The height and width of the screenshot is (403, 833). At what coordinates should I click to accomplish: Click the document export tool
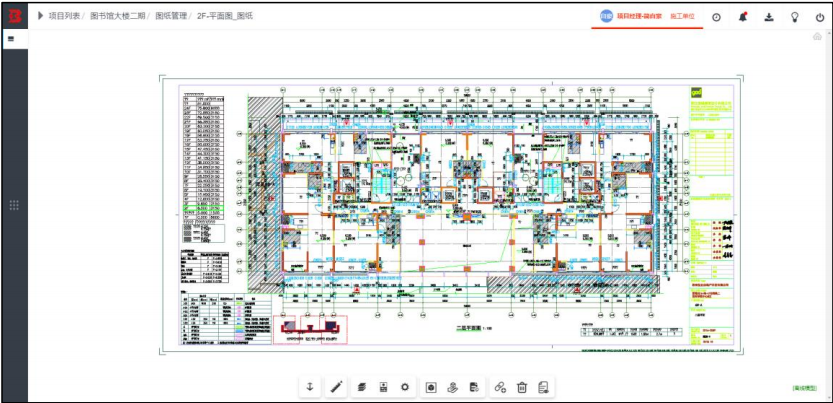474,388
